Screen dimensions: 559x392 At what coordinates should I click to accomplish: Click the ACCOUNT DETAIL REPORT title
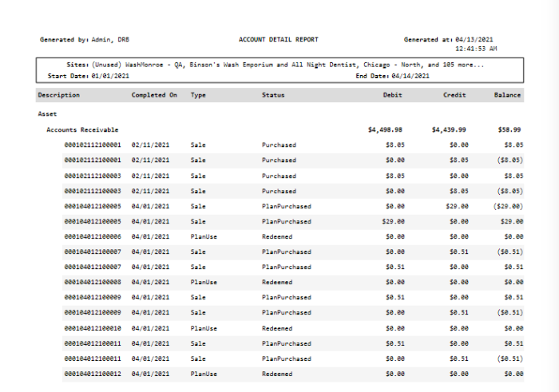tap(279, 40)
